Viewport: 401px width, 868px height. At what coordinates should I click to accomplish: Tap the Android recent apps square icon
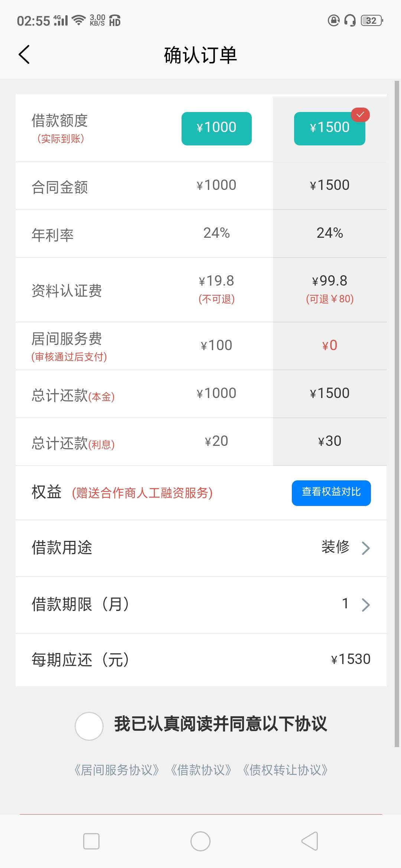(91, 841)
